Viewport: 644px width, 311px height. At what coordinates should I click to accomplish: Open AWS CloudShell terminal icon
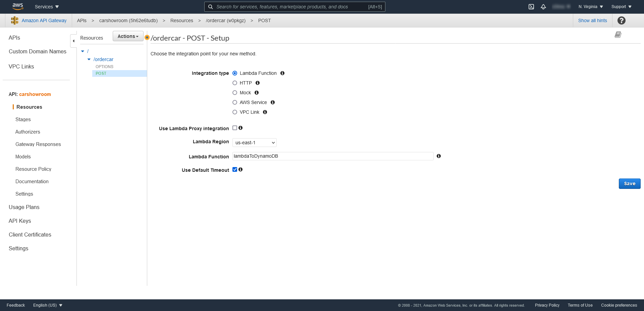531,7
